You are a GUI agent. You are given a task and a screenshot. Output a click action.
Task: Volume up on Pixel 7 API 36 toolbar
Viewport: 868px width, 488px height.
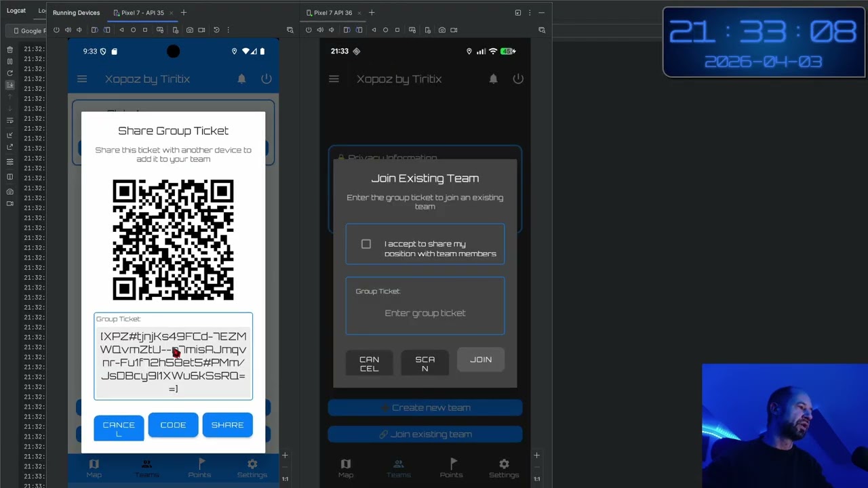pyautogui.click(x=320, y=30)
